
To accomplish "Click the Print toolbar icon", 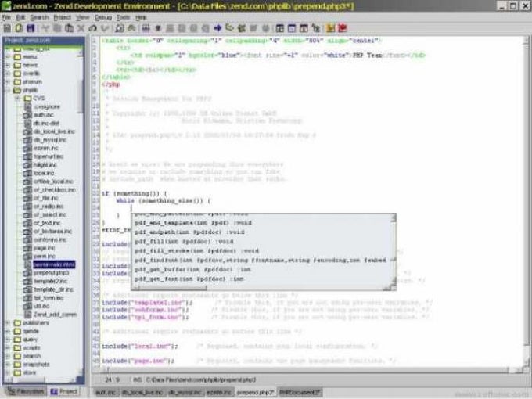I will point(146,28).
